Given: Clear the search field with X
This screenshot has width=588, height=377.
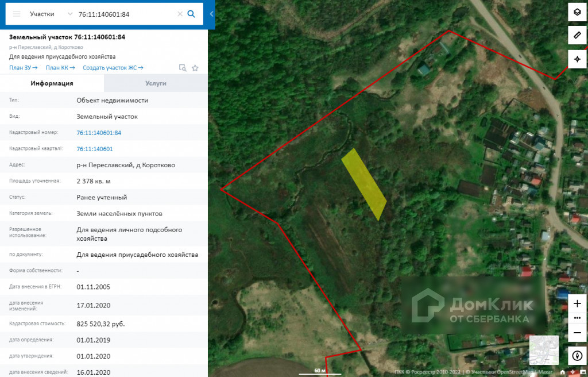Looking at the screenshot, I should [x=180, y=14].
